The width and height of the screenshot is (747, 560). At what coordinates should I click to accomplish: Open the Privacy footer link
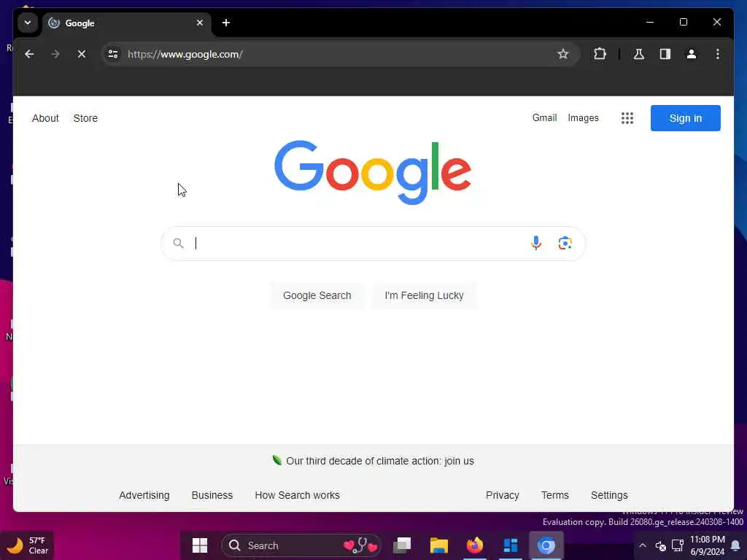click(502, 495)
